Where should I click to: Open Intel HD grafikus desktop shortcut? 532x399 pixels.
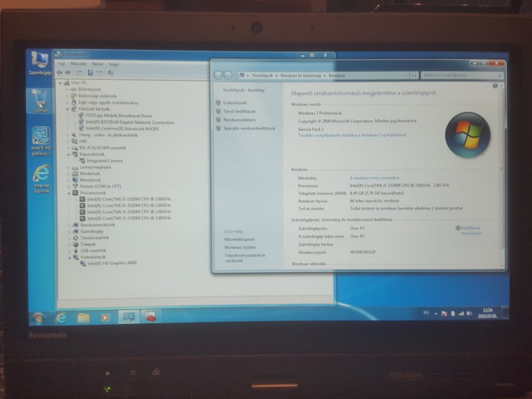click(x=41, y=141)
